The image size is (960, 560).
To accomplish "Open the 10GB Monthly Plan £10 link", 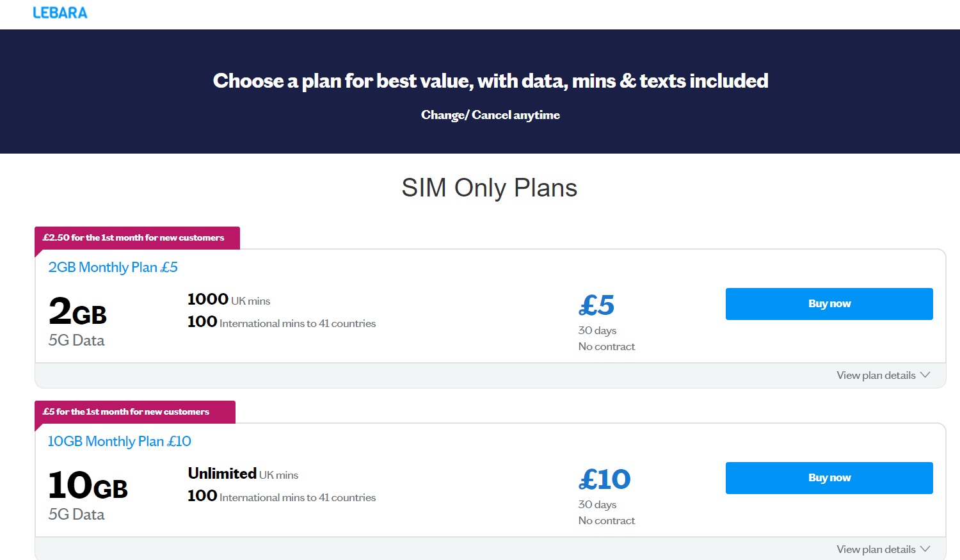I will pyautogui.click(x=120, y=442).
